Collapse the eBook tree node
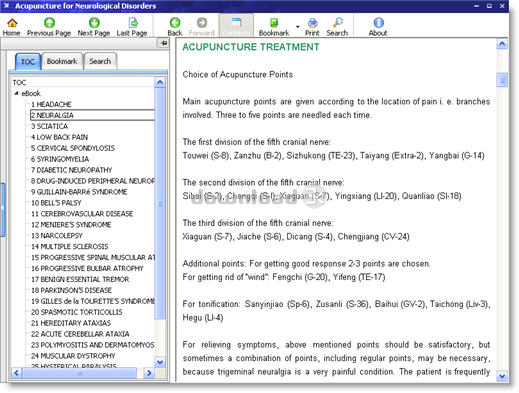 (x=16, y=93)
